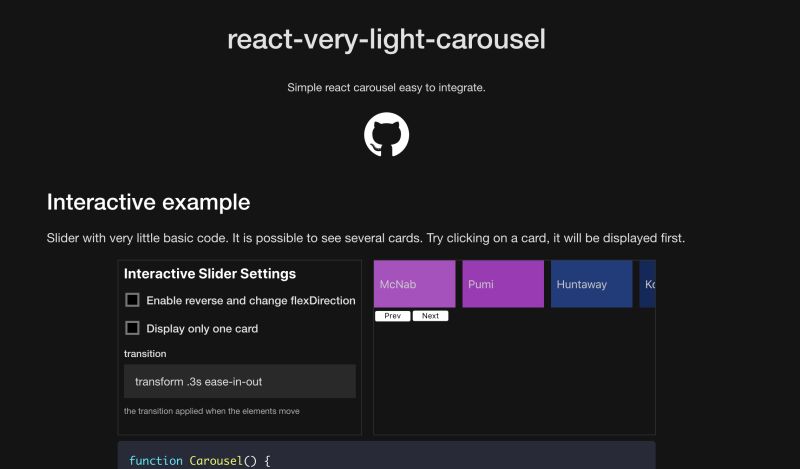The width and height of the screenshot is (800, 469).
Task: Click the Interactive example heading
Action: [x=148, y=202]
